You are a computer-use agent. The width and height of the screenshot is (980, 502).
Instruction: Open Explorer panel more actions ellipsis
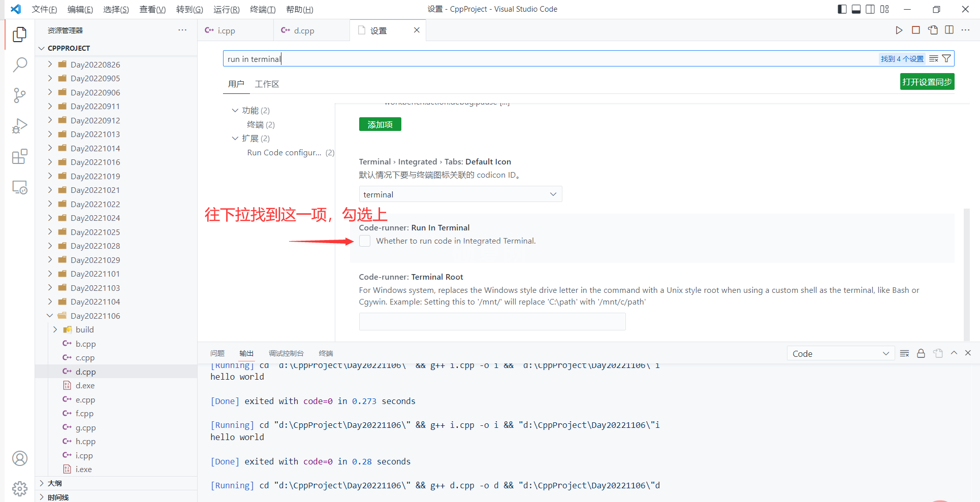click(182, 30)
